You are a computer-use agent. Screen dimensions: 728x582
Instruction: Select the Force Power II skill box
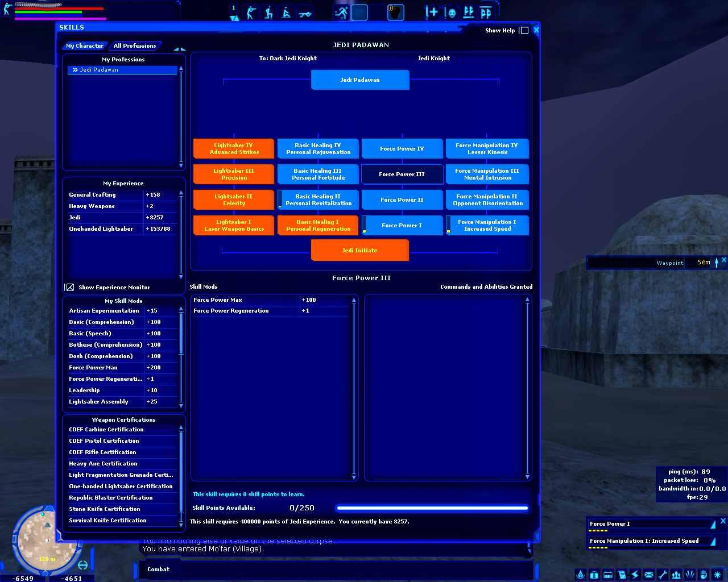[402, 200]
